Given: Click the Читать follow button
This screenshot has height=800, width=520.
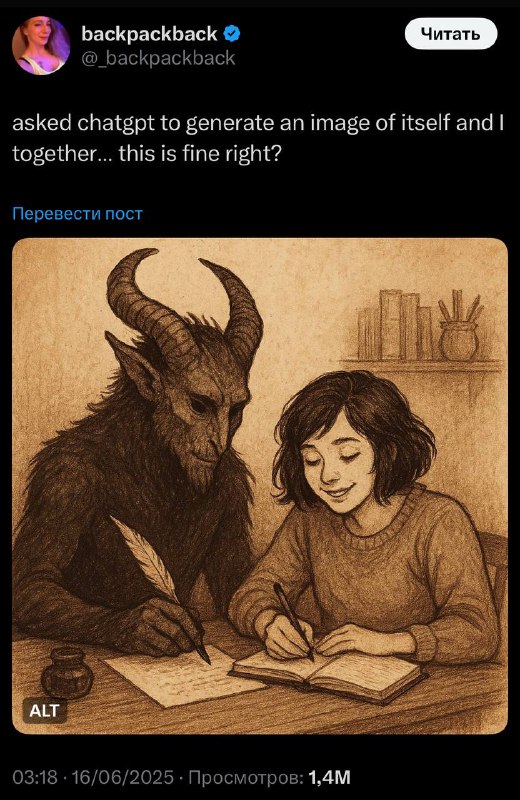Looking at the screenshot, I should click(x=451, y=34).
